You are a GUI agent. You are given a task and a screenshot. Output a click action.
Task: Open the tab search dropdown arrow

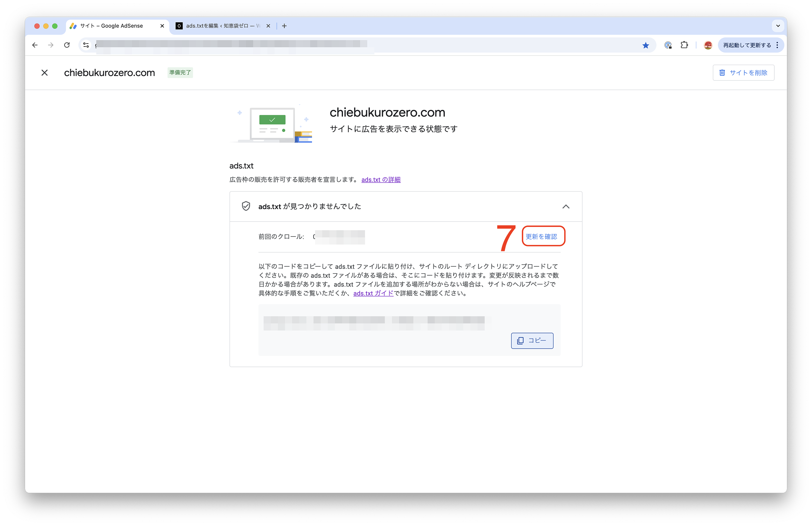(x=778, y=26)
